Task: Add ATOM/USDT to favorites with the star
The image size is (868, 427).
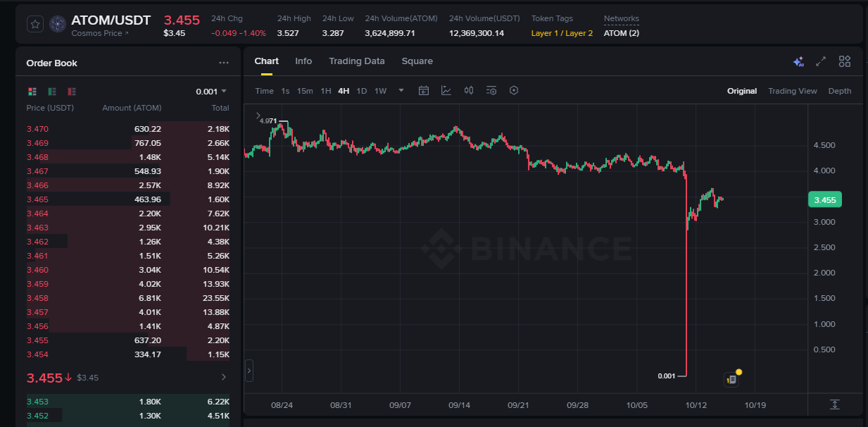Action: pos(35,24)
